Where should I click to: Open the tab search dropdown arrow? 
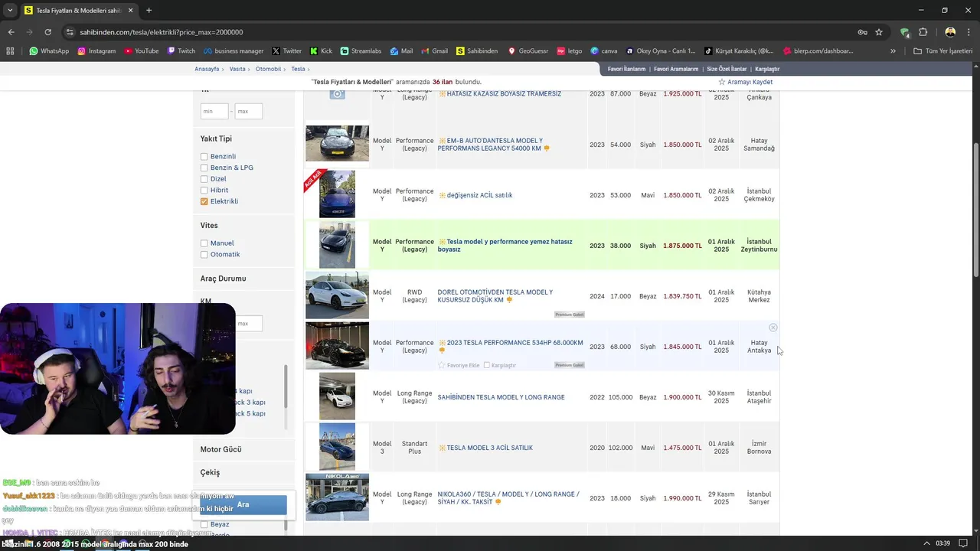pyautogui.click(x=10, y=10)
